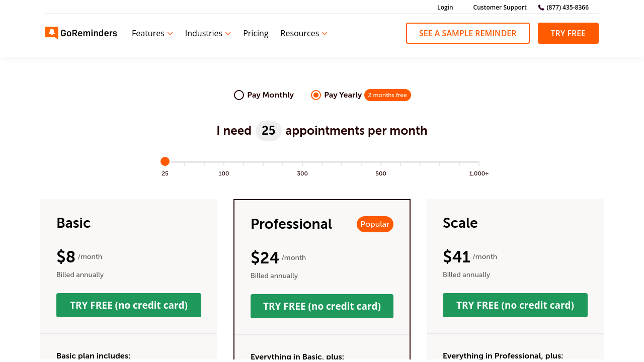This screenshot has height=362, width=644.
Task: Expand the Features dropdown menu
Action: 152,33
